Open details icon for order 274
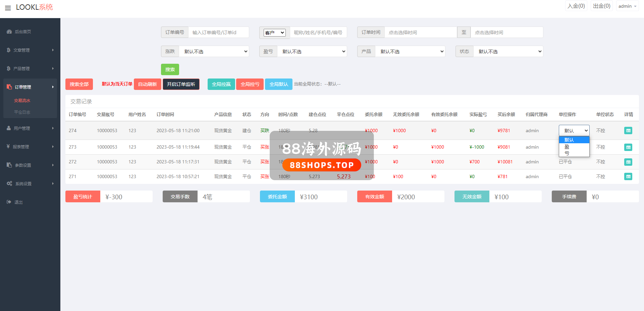The image size is (644, 311). [628, 131]
